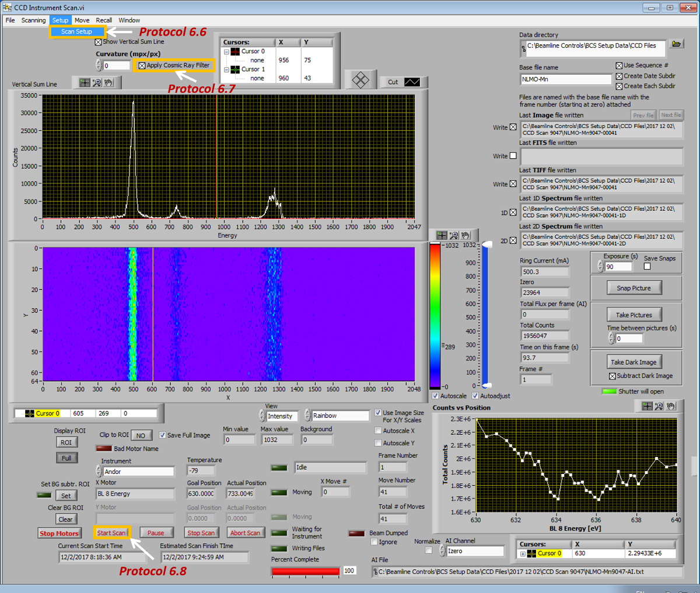
Task: Choose Scan Setup from the Setup menu
Action: [76, 32]
